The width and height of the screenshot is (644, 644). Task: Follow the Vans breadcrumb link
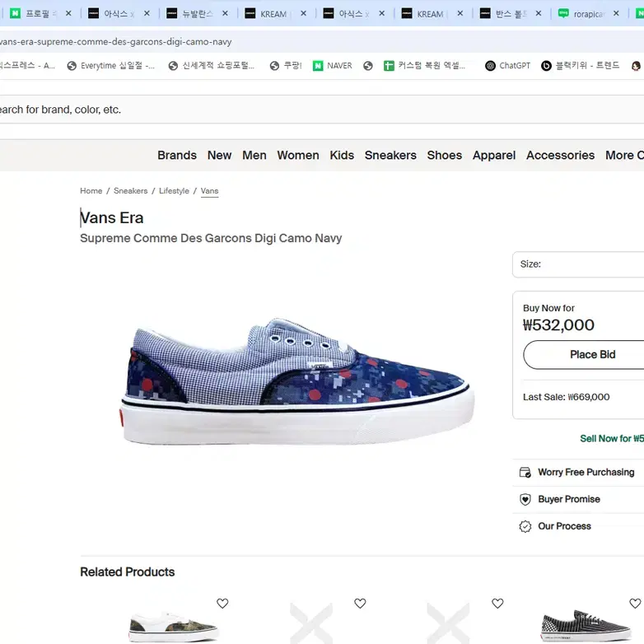click(x=209, y=191)
